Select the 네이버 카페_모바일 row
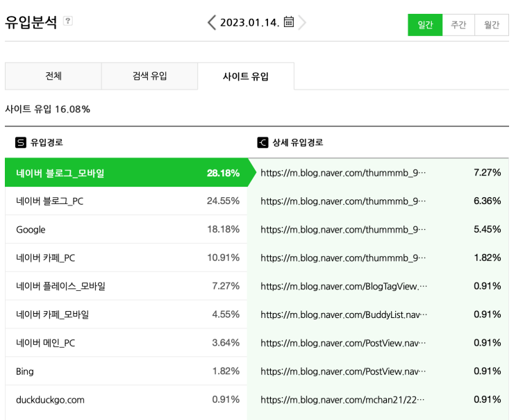The height and width of the screenshot is (420, 516). [x=126, y=314]
